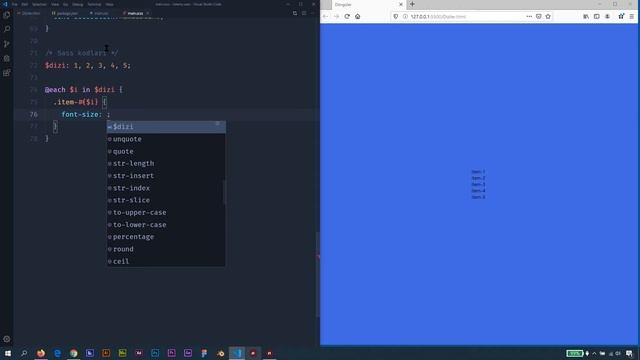The height and width of the screenshot is (360, 640).
Task: Open the View menu in VS Code
Action: (55, 4)
